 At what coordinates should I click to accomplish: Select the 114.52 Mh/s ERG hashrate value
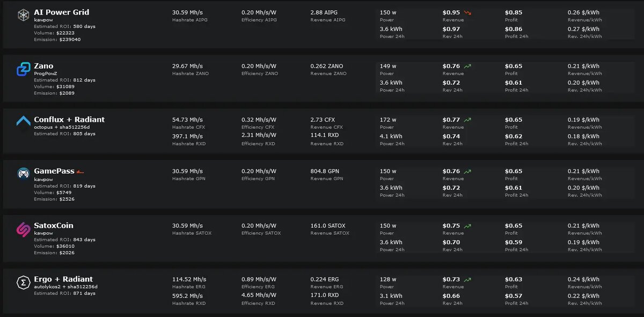click(x=189, y=279)
